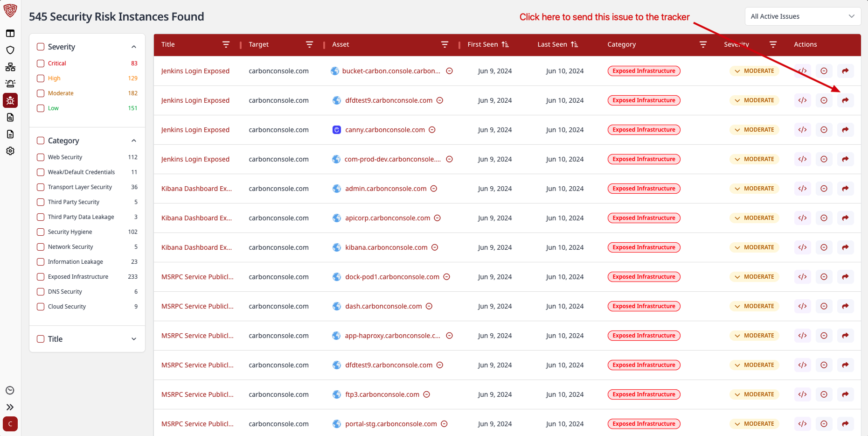Open MSRPC Service issue for ftp3.carbonconsole.com
This screenshot has width=868, height=436.
pyautogui.click(x=197, y=394)
